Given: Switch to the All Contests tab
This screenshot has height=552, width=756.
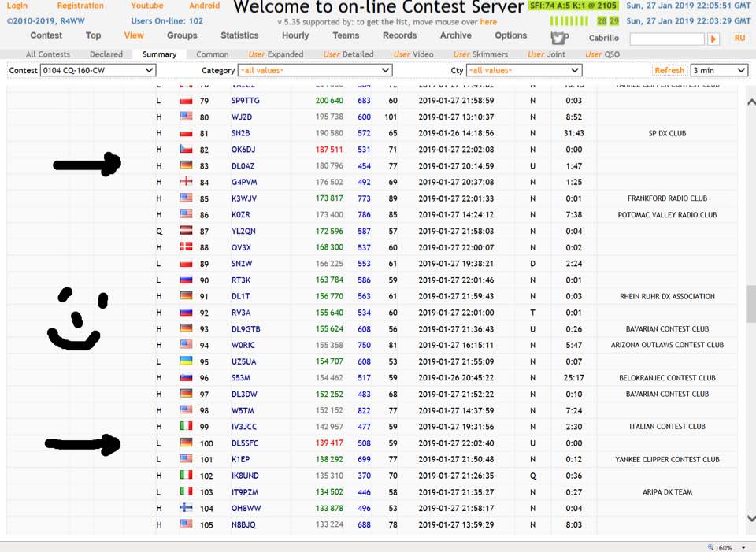Looking at the screenshot, I should tap(48, 54).
